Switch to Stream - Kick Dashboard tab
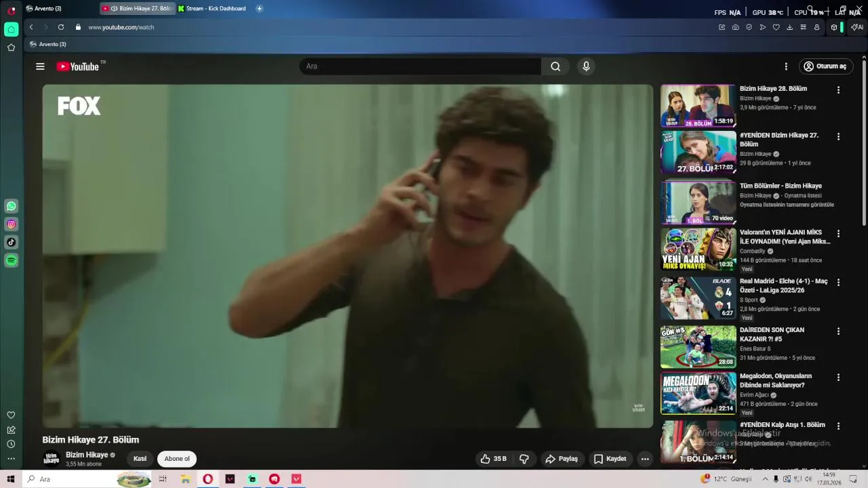868x488 pixels. click(213, 9)
